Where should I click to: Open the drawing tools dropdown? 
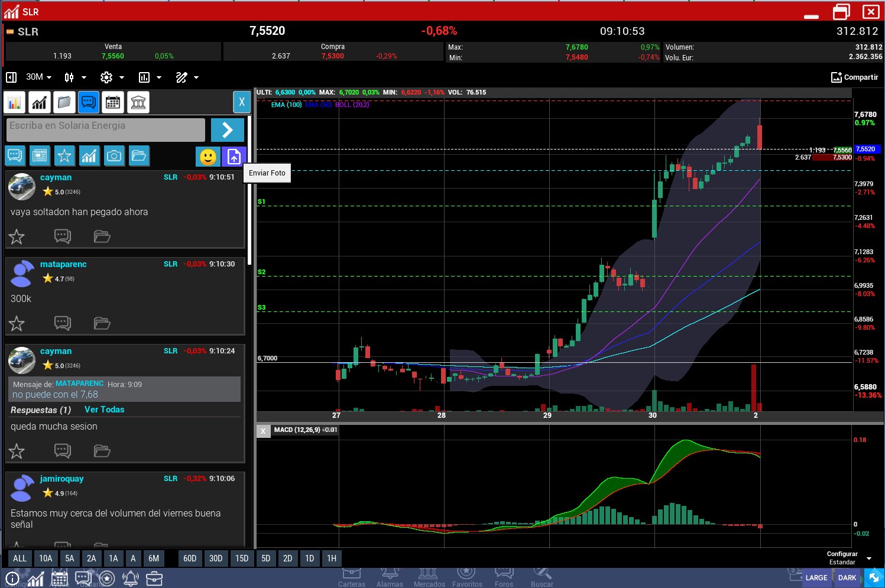coord(187,77)
